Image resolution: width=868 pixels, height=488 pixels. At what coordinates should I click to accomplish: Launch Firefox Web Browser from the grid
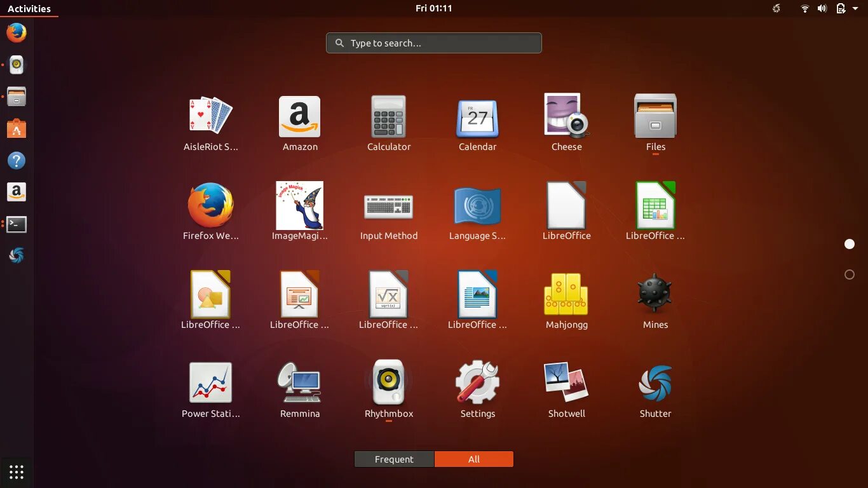point(210,213)
